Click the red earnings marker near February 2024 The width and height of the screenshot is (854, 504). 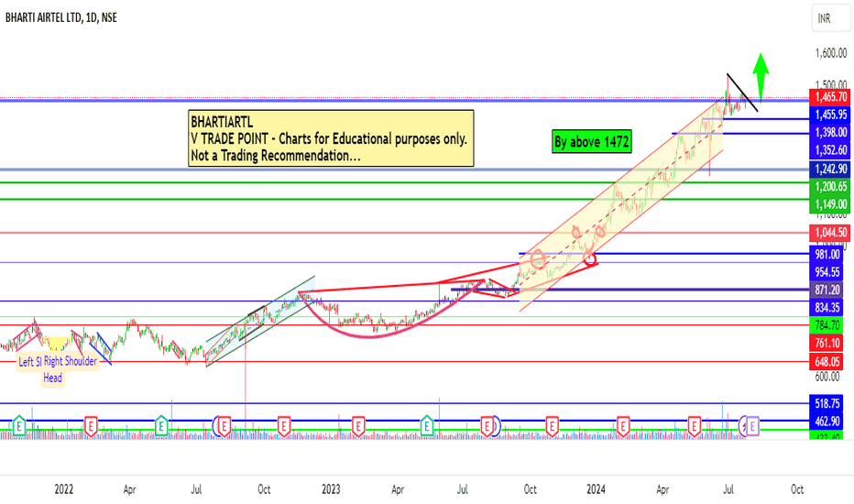[x=623, y=425]
